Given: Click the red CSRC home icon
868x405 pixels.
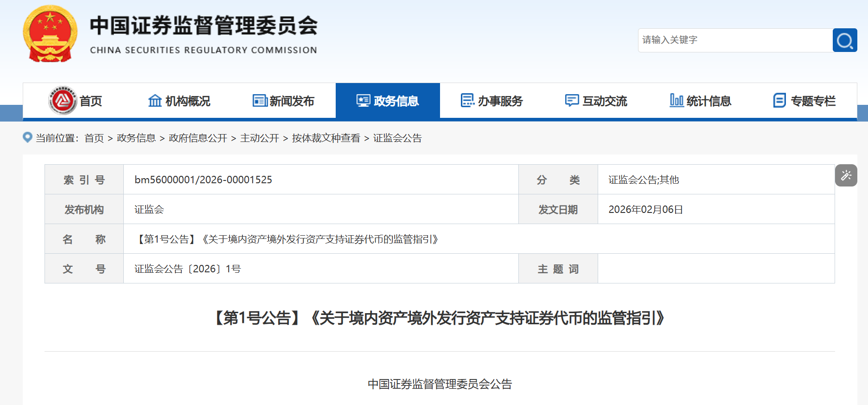Looking at the screenshot, I should pos(63,100).
